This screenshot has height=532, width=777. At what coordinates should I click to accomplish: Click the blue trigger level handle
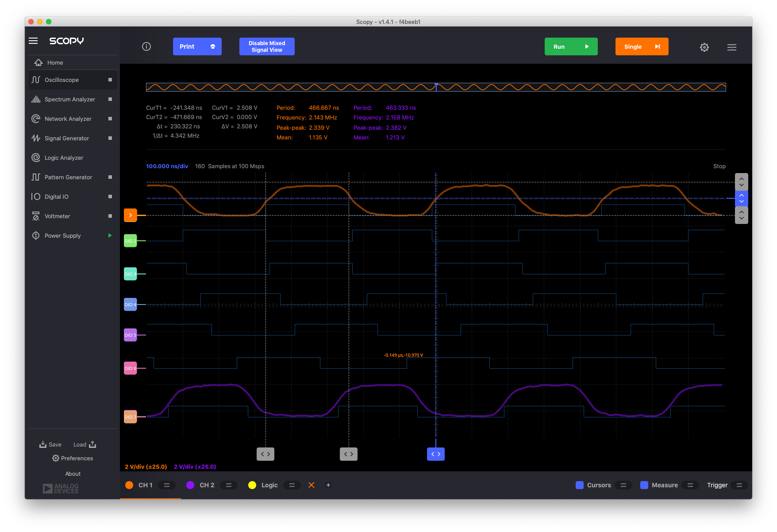tap(742, 198)
